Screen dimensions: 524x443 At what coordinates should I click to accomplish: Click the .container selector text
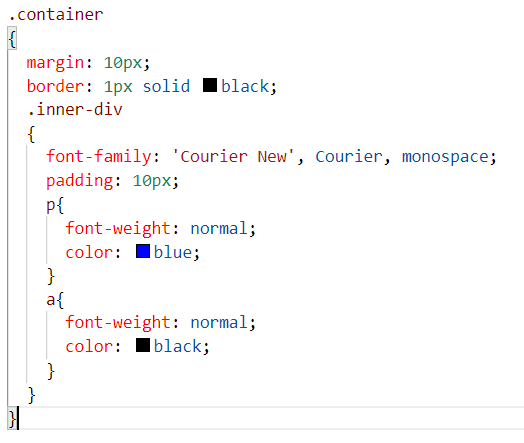coord(56,15)
